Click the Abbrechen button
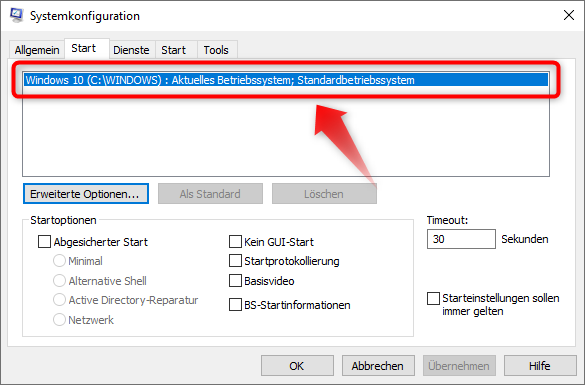Screen dimensions: 585x385 click(x=378, y=366)
